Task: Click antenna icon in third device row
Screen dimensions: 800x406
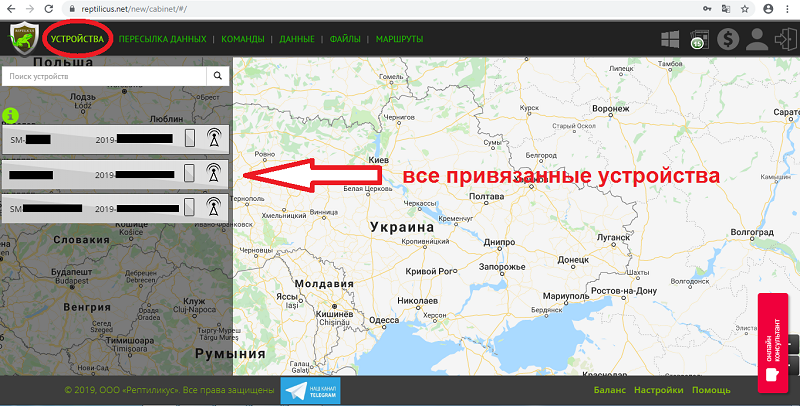Action: 214,207
